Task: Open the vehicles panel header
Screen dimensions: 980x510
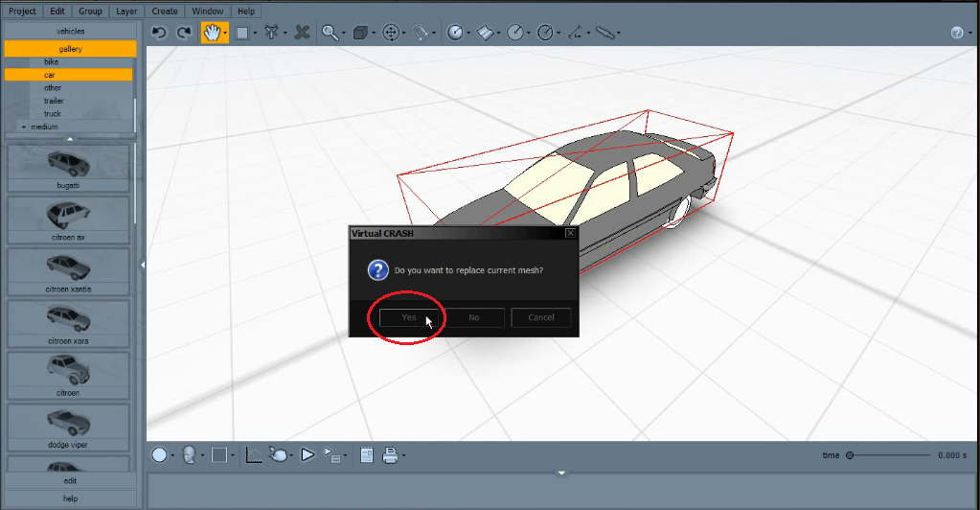Action: pyautogui.click(x=70, y=31)
